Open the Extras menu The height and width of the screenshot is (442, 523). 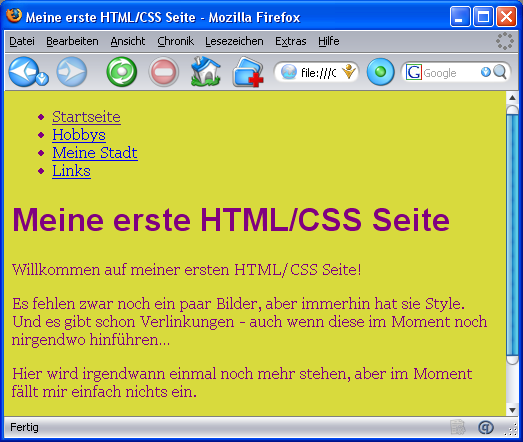pyautogui.click(x=291, y=41)
